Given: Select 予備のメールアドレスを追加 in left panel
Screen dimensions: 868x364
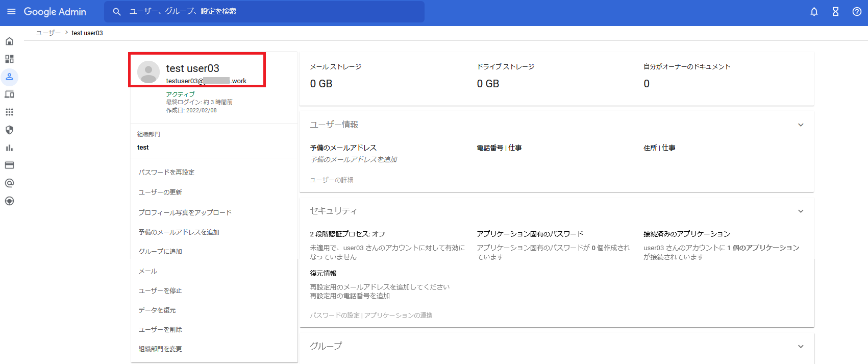Looking at the screenshot, I should tap(179, 232).
